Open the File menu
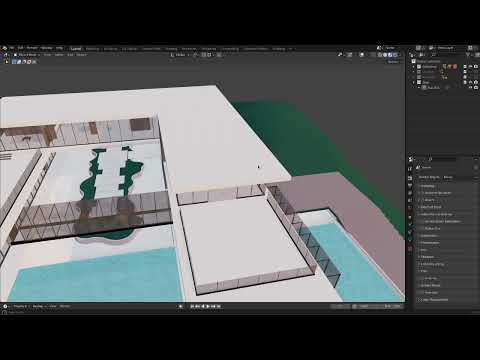This screenshot has height=360, width=480. click(12, 48)
